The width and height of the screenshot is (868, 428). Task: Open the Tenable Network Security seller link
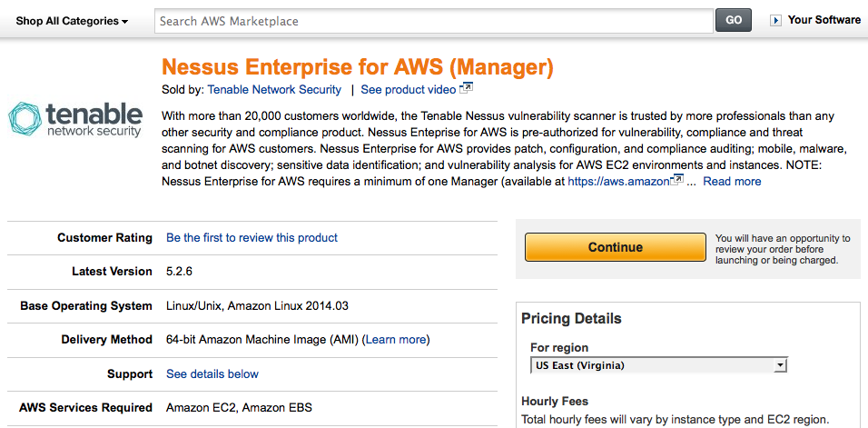274,90
